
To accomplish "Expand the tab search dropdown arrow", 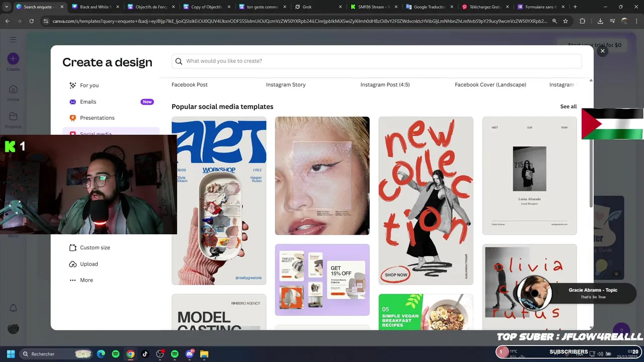I will coord(6,7).
